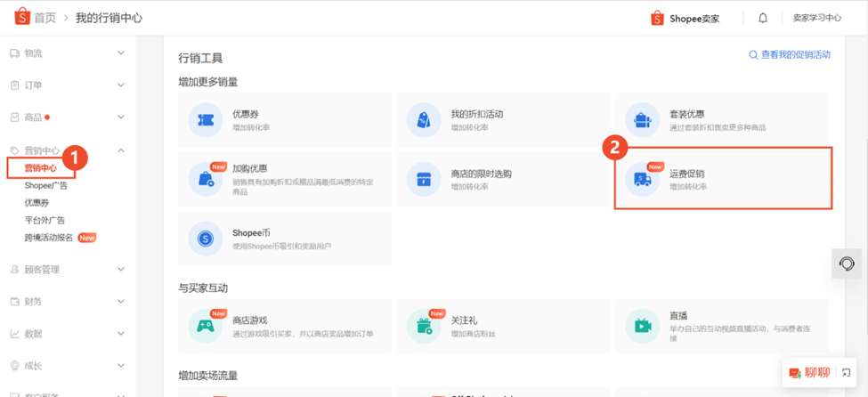Click the notification bell icon

[763, 19]
